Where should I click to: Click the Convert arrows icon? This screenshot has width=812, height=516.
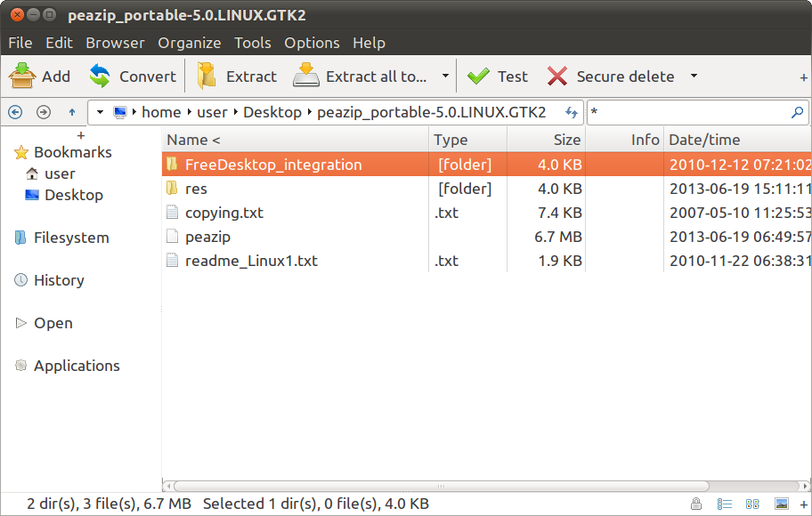pos(100,77)
